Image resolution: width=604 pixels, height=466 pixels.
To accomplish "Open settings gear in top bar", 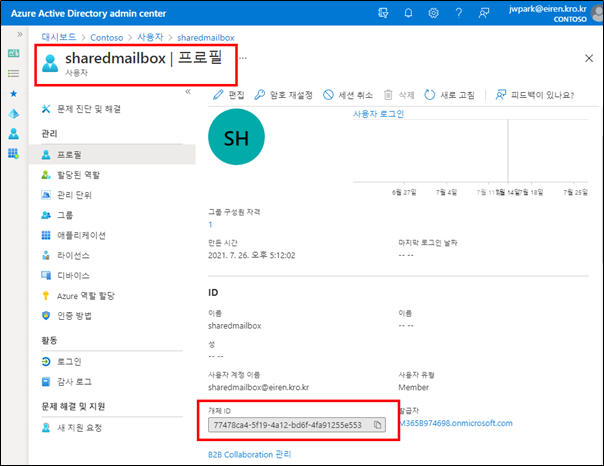I will point(433,13).
